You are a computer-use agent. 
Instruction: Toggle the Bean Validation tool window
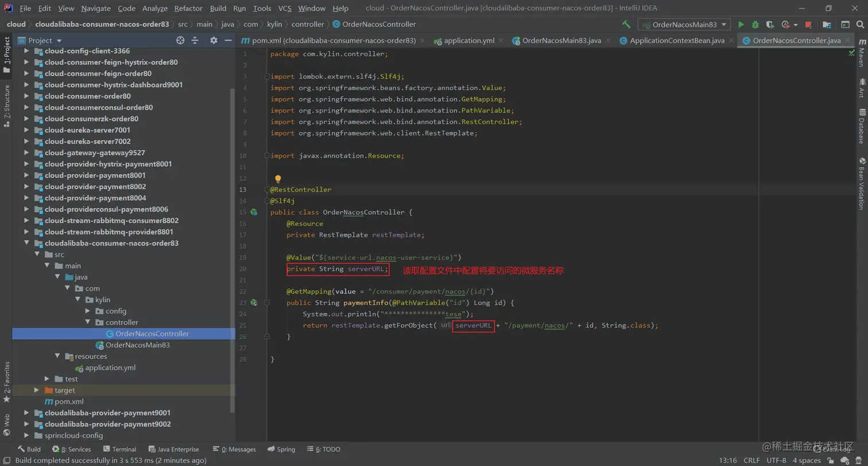pos(861,183)
